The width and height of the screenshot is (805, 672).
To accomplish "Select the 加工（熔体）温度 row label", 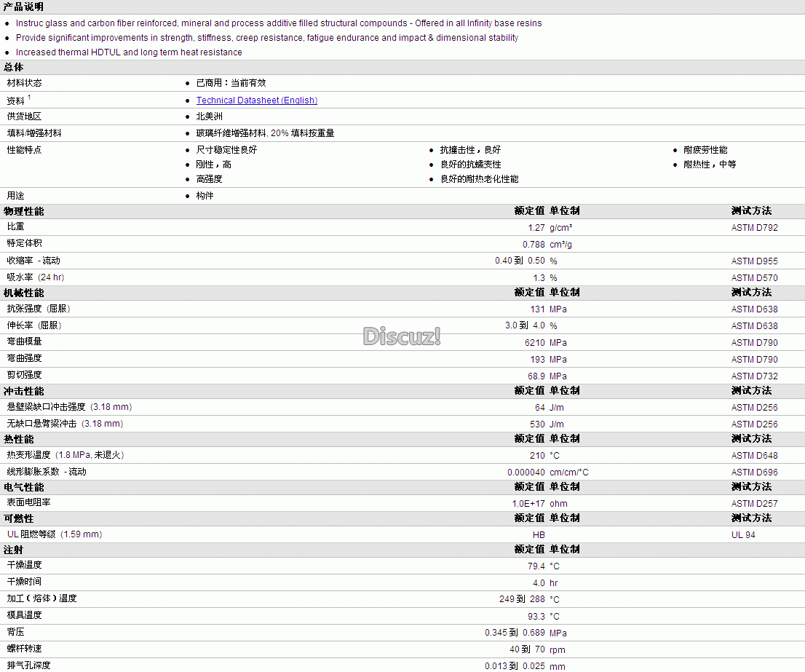I will 41,598.
